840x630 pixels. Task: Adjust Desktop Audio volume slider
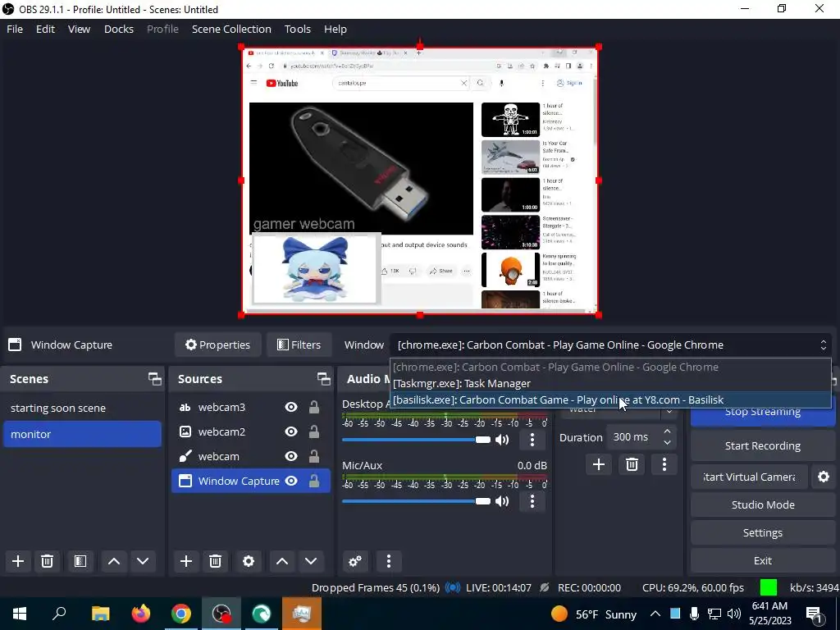[x=416, y=440]
